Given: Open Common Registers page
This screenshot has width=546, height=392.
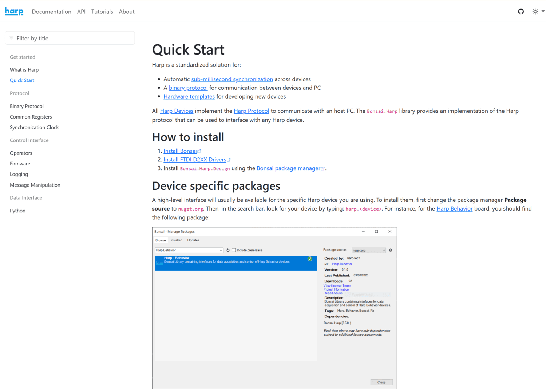Looking at the screenshot, I should pos(31,117).
